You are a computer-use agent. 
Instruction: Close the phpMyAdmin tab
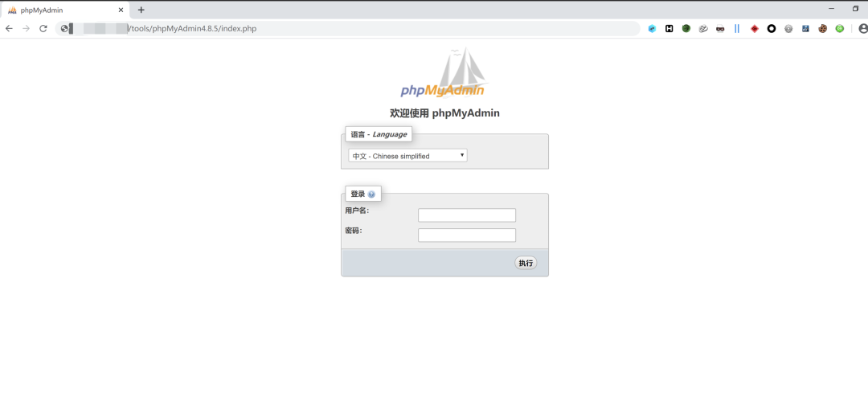(x=121, y=10)
